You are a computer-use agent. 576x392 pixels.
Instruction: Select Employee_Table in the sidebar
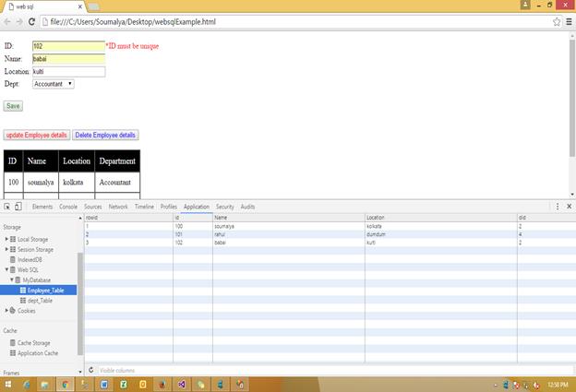tap(38, 291)
